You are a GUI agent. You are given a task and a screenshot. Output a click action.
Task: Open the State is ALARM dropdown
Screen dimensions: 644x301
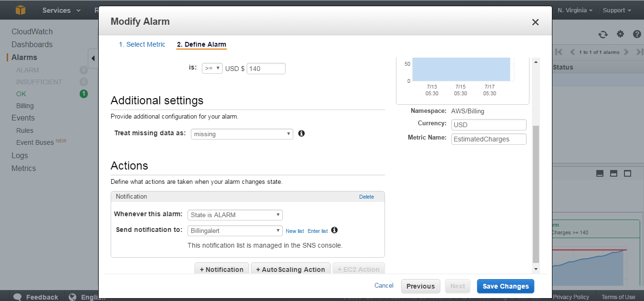click(x=235, y=215)
